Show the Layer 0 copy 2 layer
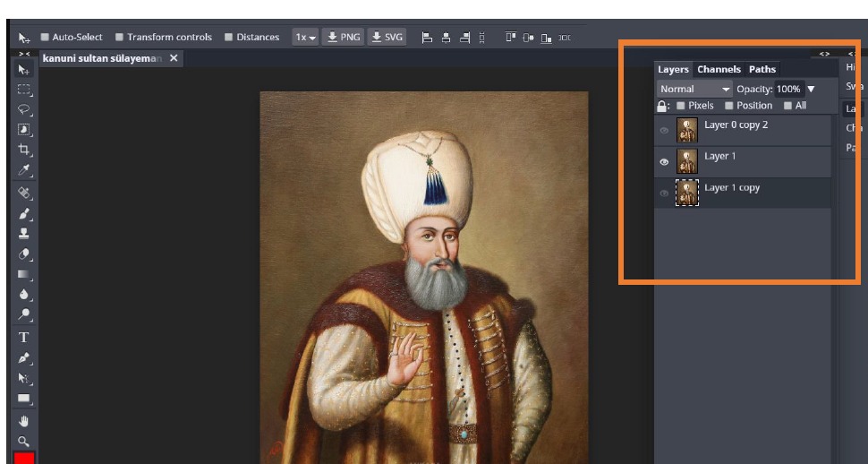Image resolution: width=868 pixels, height=464 pixels. [x=664, y=131]
